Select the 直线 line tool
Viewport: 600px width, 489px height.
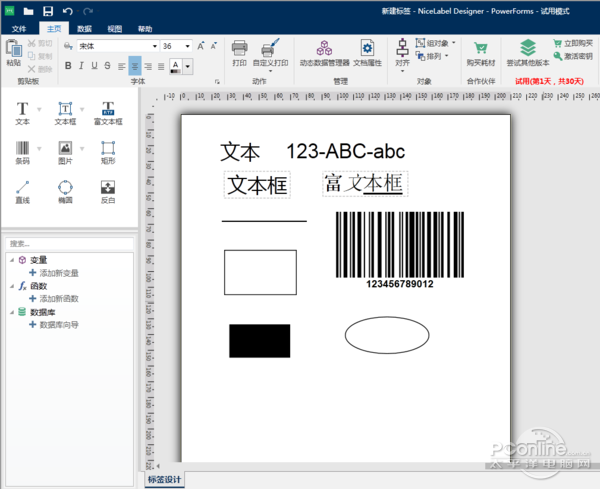[x=22, y=192]
